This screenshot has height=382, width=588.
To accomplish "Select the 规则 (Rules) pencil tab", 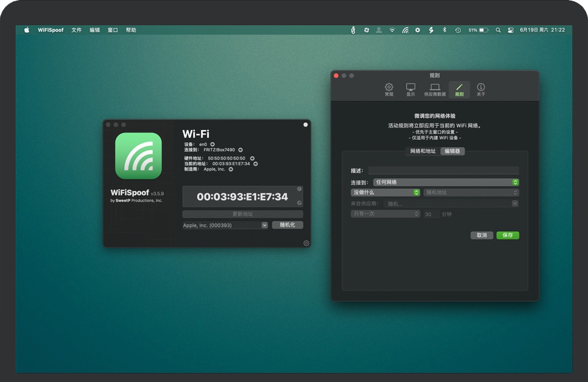I will [x=459, y=90].
